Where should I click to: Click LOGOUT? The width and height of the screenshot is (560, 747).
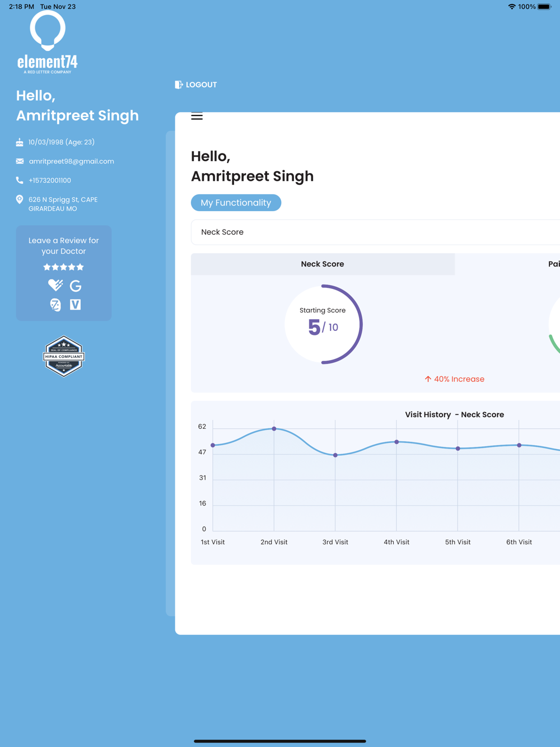pos(201,85)
